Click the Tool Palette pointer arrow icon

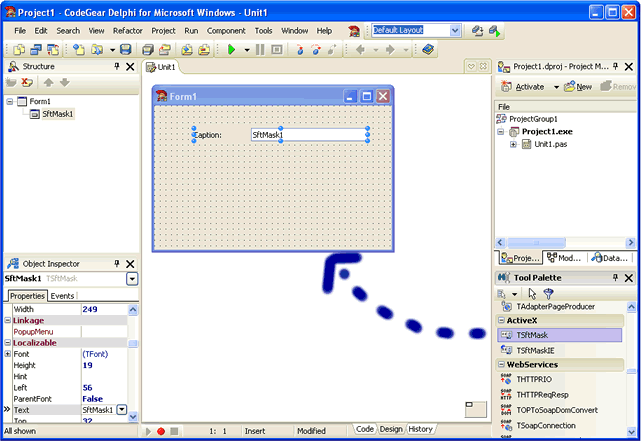point(532,293)
